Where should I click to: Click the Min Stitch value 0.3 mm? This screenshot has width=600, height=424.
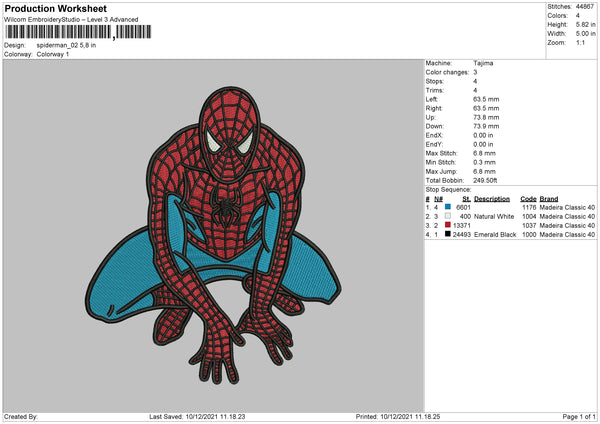(484, 163)
